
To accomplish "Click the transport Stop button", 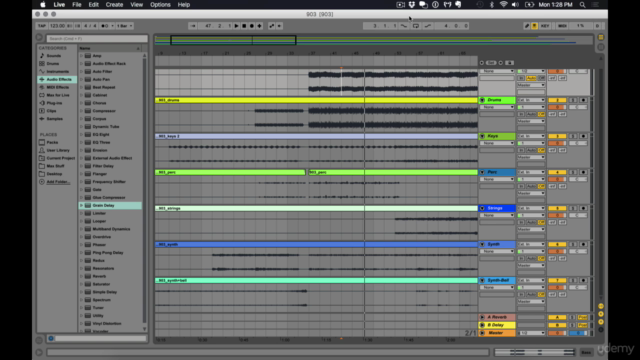I will pos(244,26).
